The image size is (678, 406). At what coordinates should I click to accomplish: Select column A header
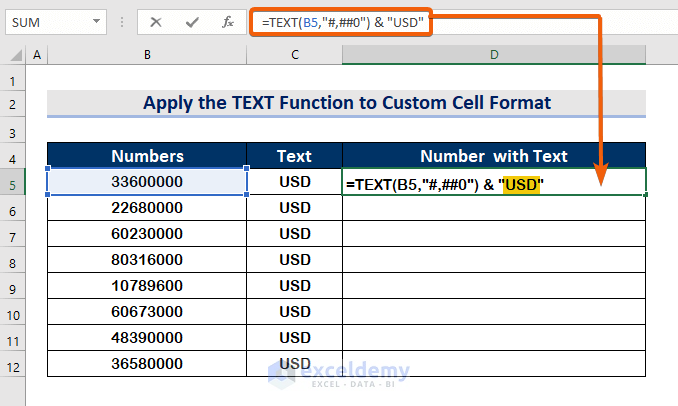tap(38, 55)
